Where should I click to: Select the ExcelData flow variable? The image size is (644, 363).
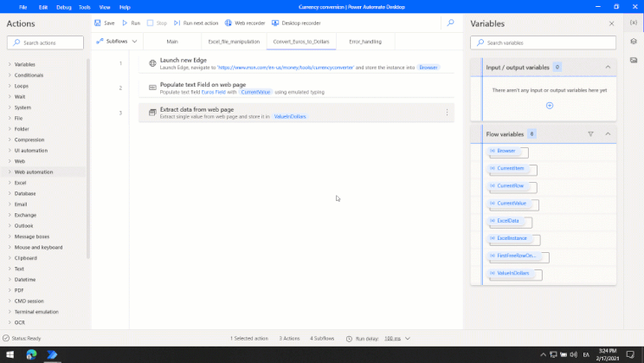pyautogui.click(x=506, y=221)
